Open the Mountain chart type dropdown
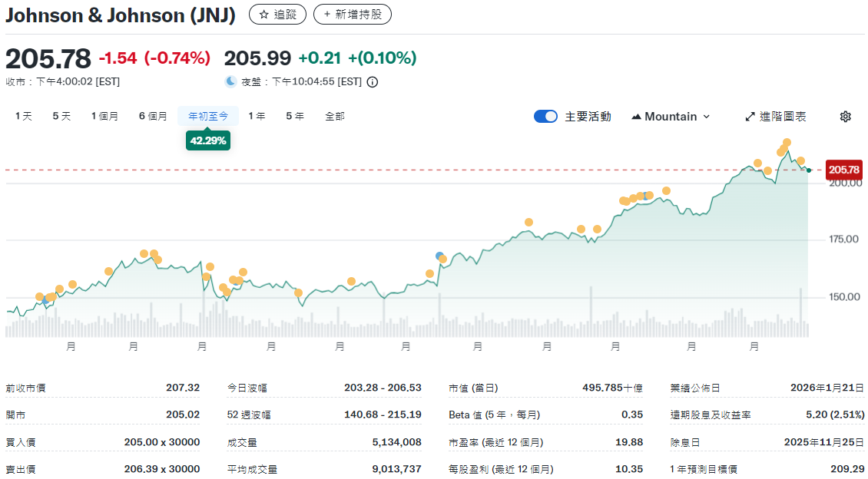 (670, 116)
